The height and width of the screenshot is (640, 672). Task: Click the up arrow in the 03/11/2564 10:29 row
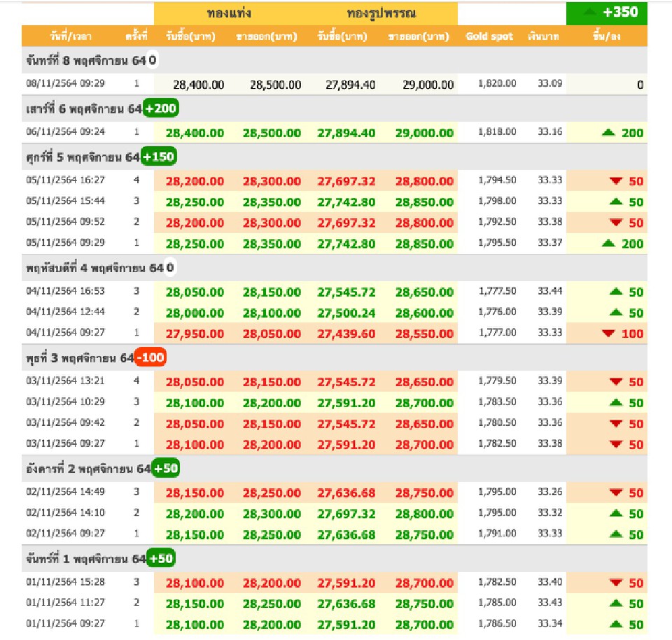click(616, 402)
